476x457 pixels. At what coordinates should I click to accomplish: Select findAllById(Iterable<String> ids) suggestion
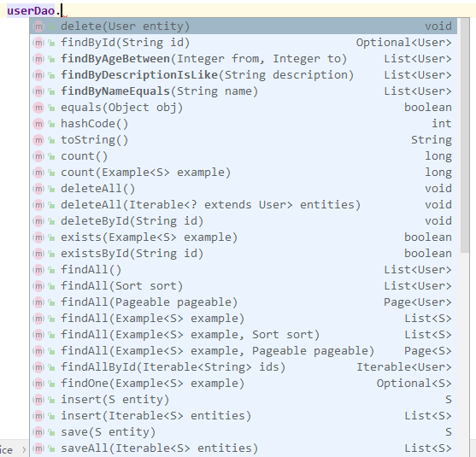(x=244, y=367)
